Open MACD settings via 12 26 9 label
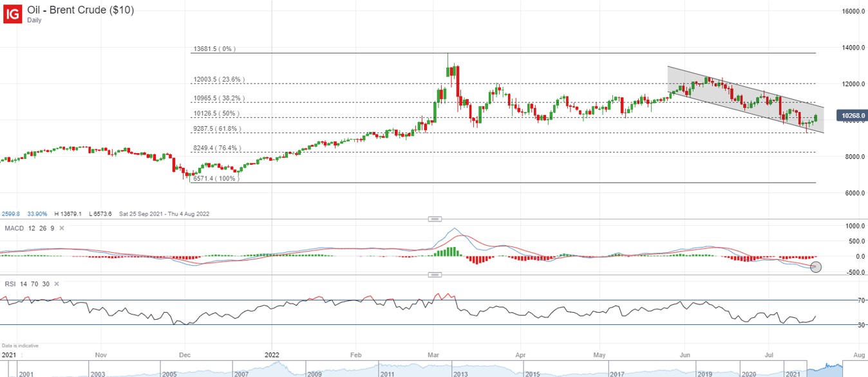The image size is (868, 377). (x=42, y=228)
